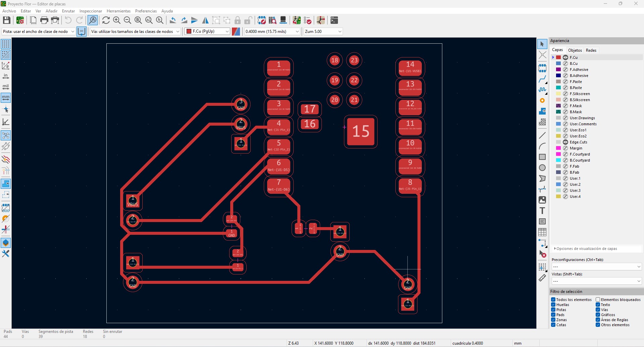Save the board with the floppy icon
This screenshot has width=644, height=347.
6,20
